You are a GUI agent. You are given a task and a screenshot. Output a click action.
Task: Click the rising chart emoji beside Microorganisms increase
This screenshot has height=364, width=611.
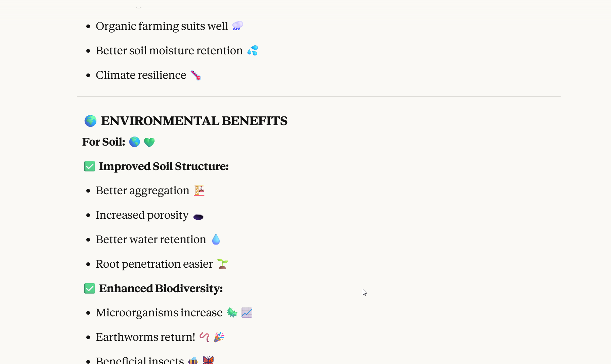(x=247, y=313)
